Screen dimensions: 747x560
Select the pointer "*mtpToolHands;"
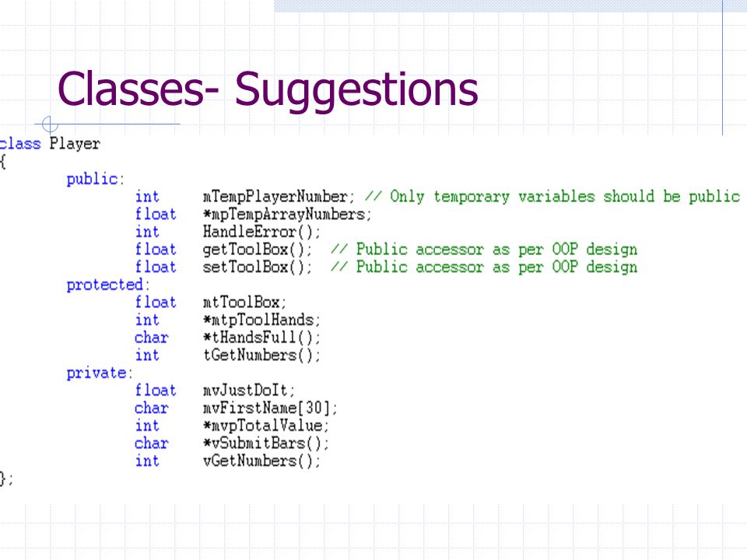tap(261, 320)
